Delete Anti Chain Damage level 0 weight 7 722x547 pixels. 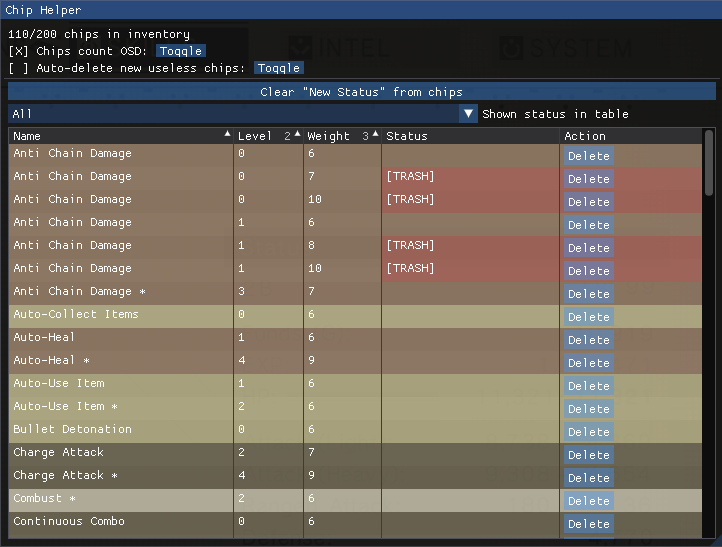click(588, 179)
